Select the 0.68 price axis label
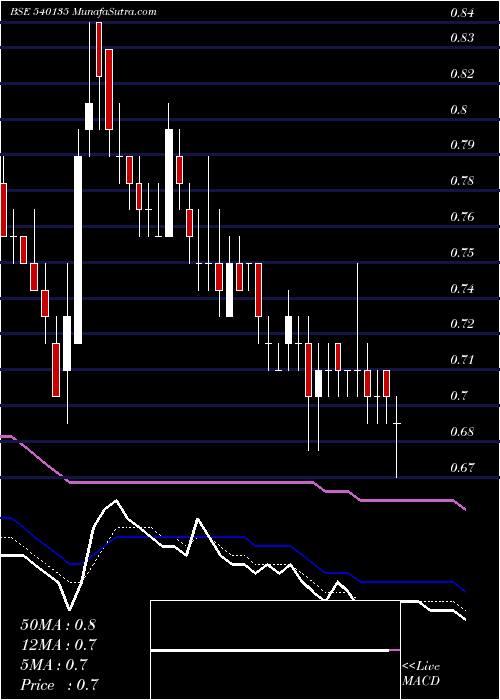Image resolution: width=500 pixels, height=700 pixels. click(462, 432)
